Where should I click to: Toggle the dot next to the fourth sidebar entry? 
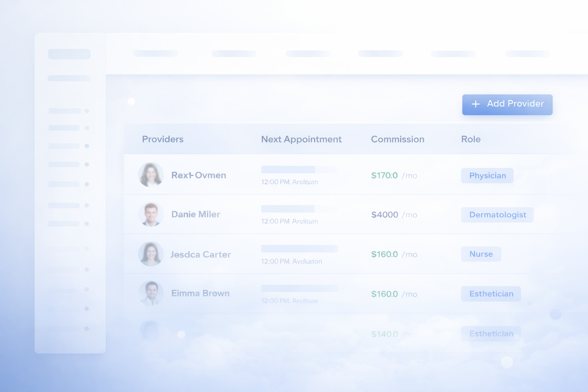tap(86, 164)
